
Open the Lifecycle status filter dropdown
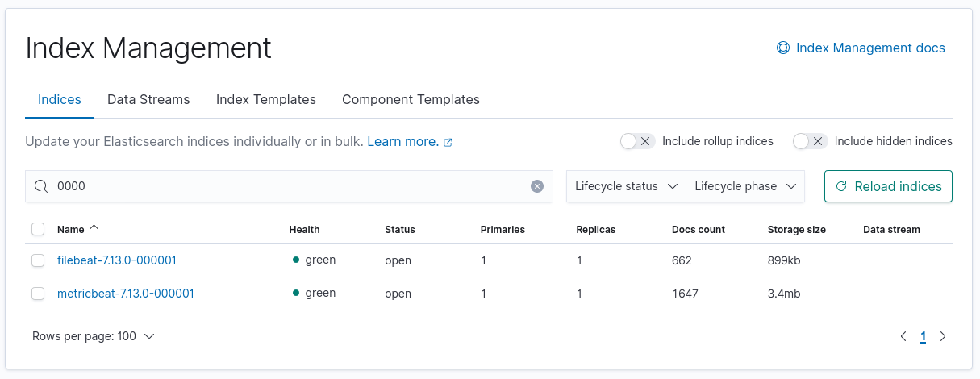point(626,186)
